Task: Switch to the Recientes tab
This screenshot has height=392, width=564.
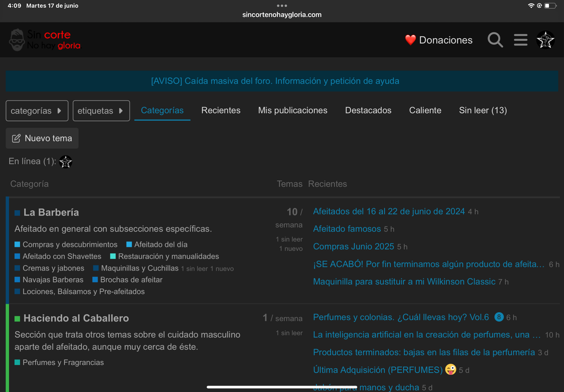Action: 221,110
